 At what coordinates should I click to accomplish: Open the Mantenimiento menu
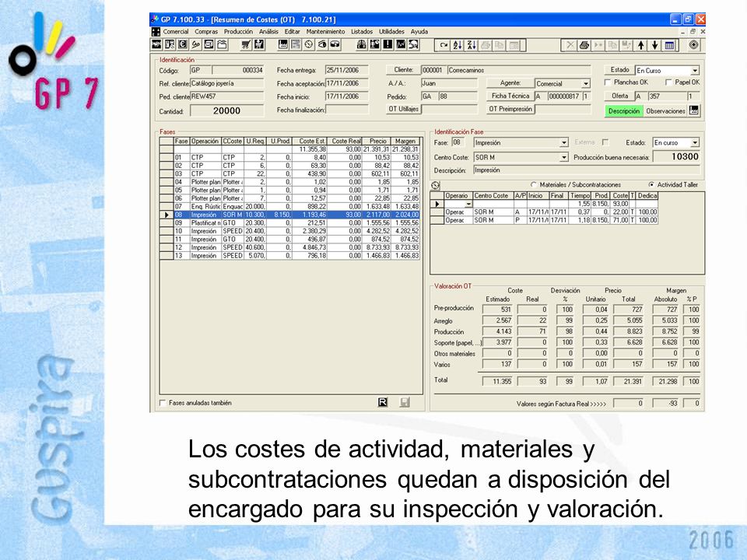[325, 31]
